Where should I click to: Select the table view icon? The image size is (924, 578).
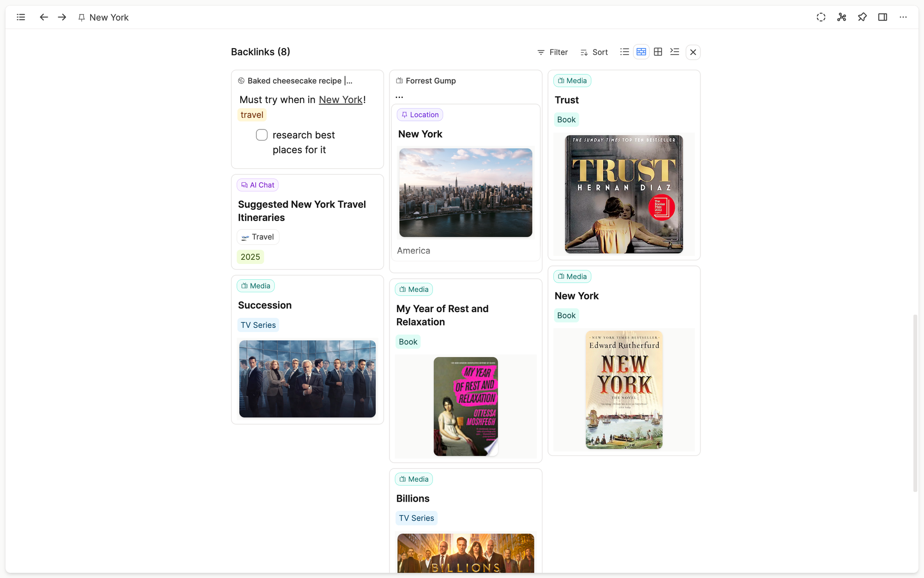coord(657,52)
